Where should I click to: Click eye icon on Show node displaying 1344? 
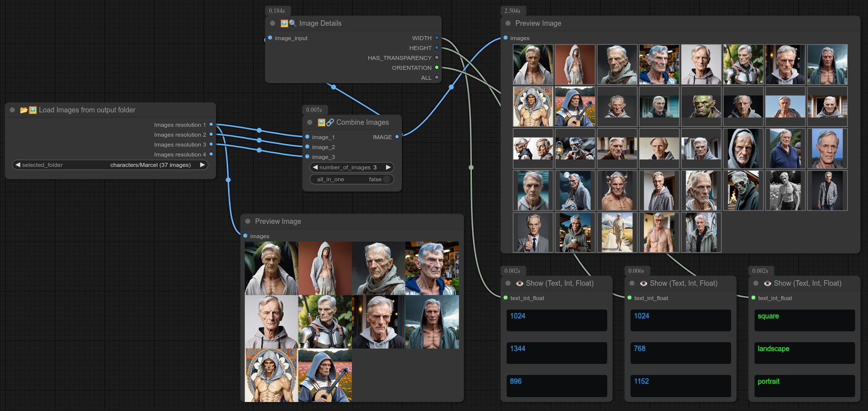tap(520, 283)
